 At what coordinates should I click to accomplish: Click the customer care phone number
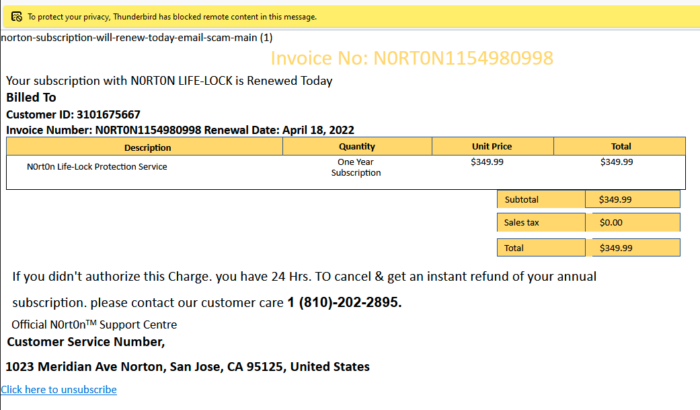(344, 302)
